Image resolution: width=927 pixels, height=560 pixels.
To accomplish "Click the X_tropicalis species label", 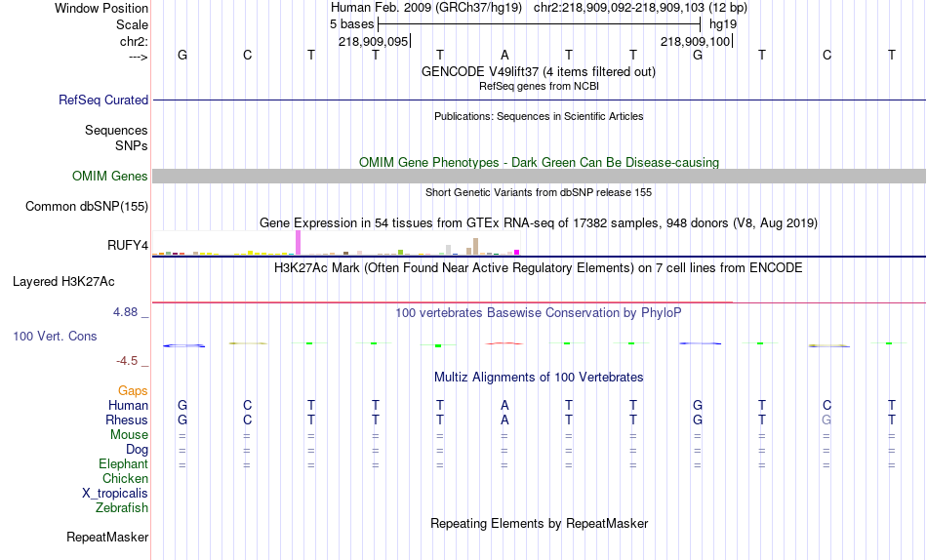I will (115, 494).
